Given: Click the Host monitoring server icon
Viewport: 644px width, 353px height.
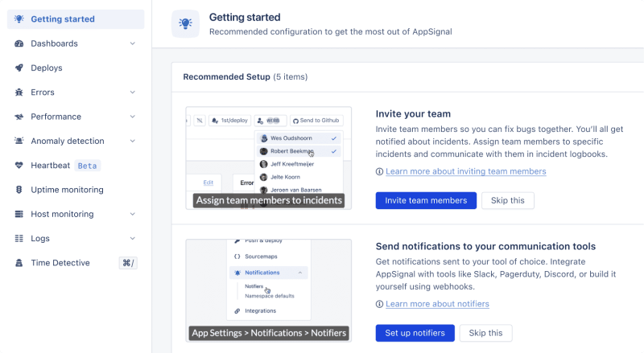Looking at the screenshot, I should coord(19,214).
